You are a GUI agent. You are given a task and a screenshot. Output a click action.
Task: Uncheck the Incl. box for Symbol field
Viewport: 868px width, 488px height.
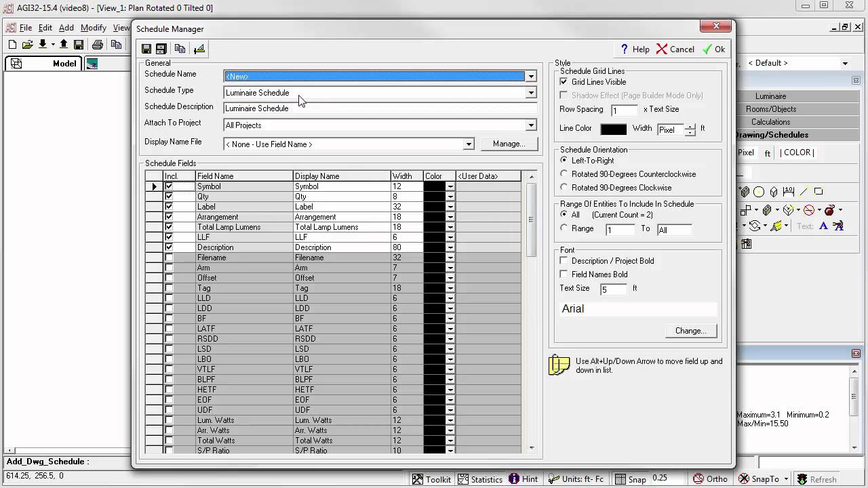pyautogui.click(x=169, y=186)
